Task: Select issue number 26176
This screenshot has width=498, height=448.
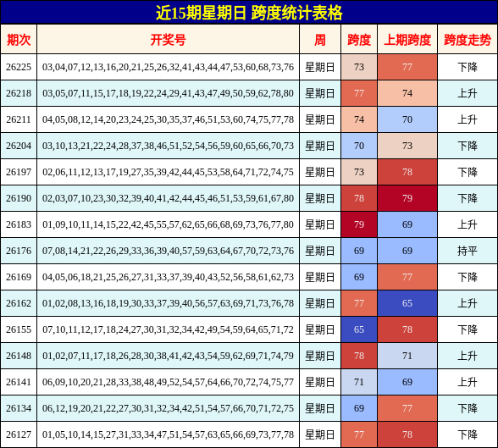Action: pyautogui.click(x=19, y=251)
